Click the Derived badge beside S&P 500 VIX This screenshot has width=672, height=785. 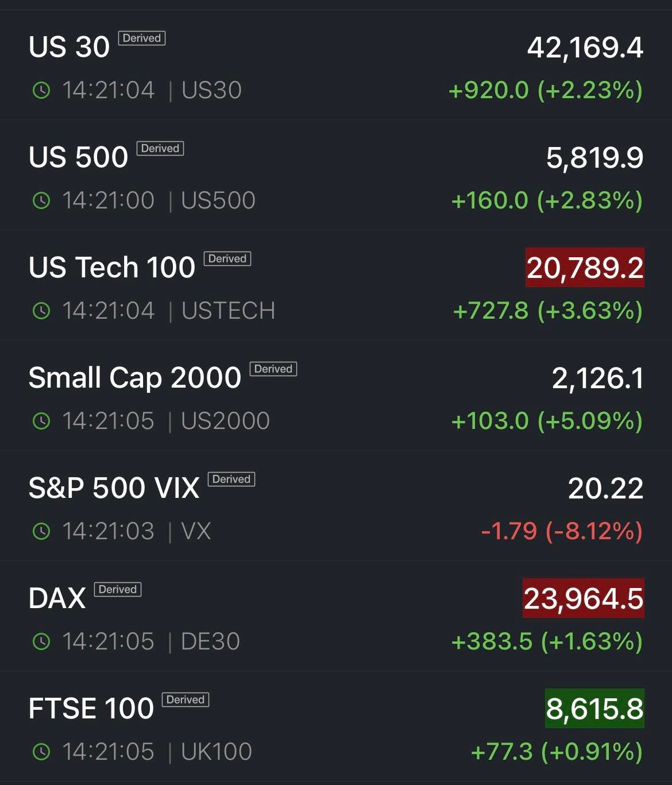click(x=231, y=479)
